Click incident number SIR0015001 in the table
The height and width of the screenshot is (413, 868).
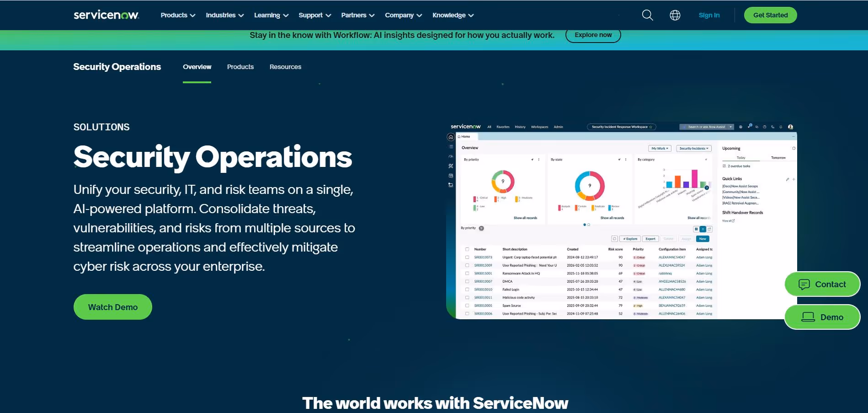pos(483,274)
